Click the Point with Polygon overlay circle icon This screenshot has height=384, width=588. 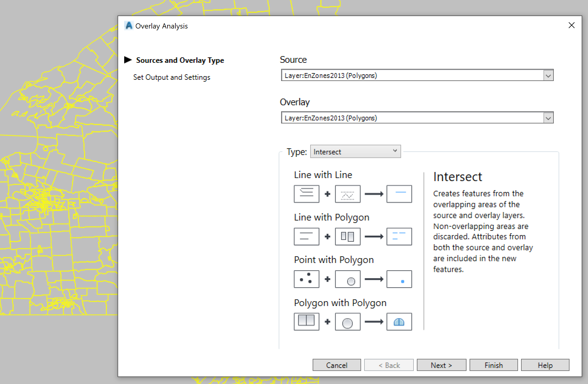347,279
